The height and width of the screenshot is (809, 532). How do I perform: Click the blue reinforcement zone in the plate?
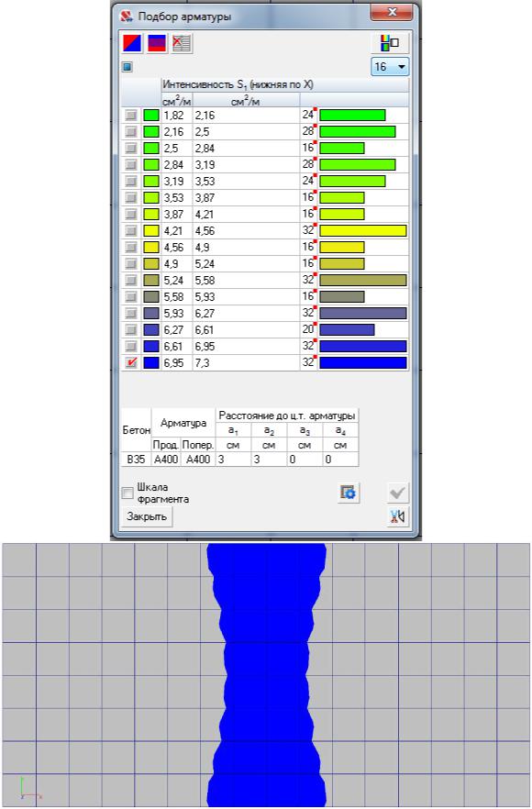(x=266, y=675)
